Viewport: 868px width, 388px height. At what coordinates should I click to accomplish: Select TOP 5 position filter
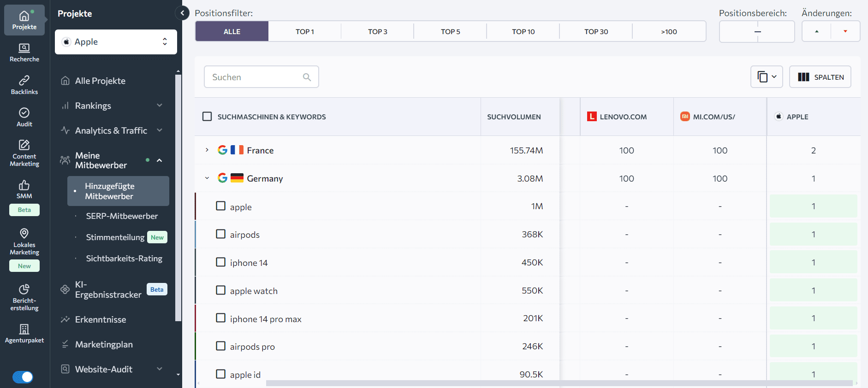(451, 31)
